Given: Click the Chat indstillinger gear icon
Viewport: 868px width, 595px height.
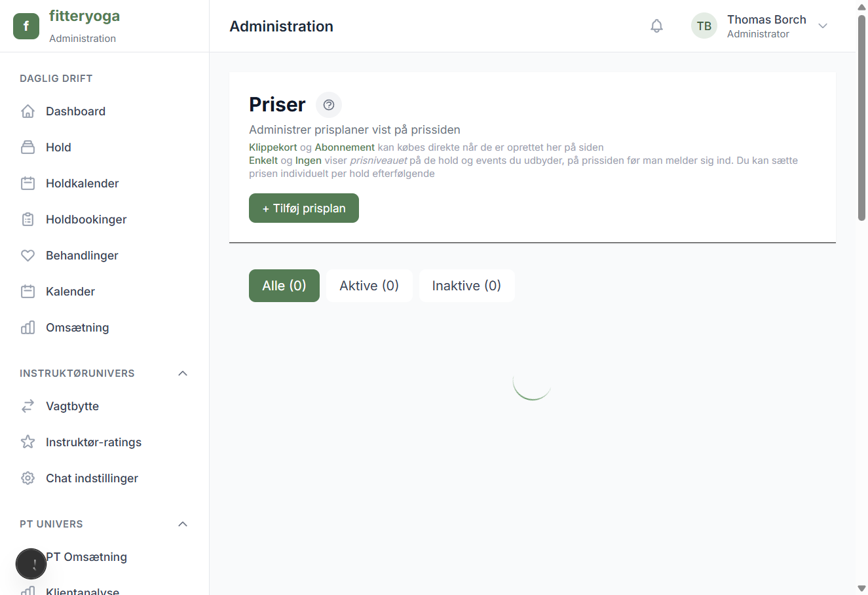Looking at the screenshot, I should click(28, 478).
